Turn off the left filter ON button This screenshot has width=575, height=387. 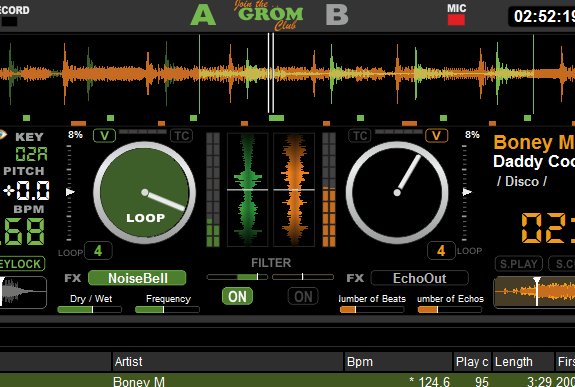pyautogui.click(x=237, y=296)
